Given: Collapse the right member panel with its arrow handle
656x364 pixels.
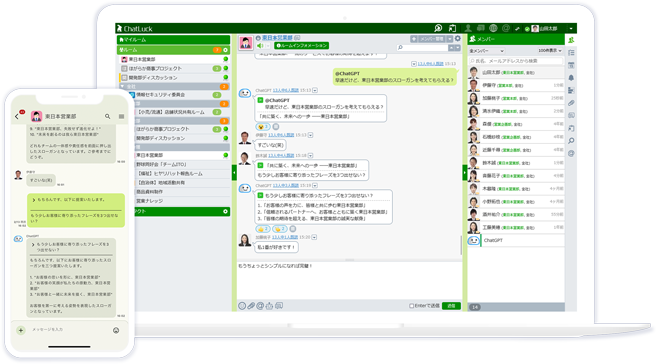Looking at the screenshot, I should coord(465,173).
